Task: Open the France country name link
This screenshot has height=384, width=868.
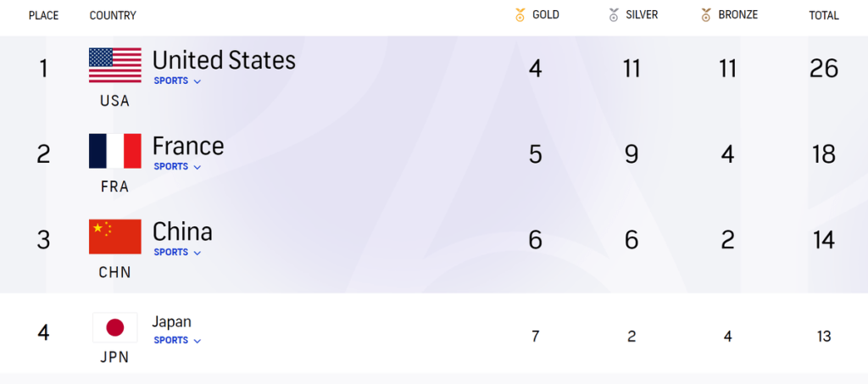Action: [188, 146]
